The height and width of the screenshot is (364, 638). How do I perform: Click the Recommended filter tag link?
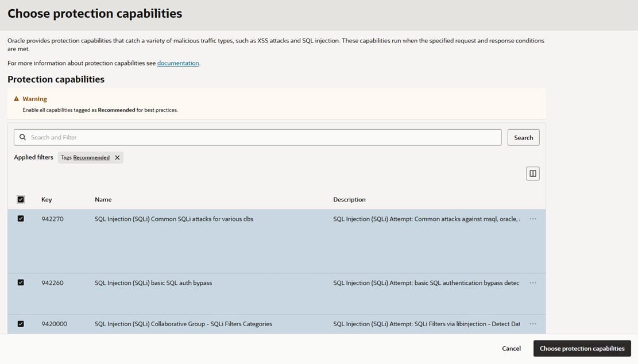coord(91,157)
